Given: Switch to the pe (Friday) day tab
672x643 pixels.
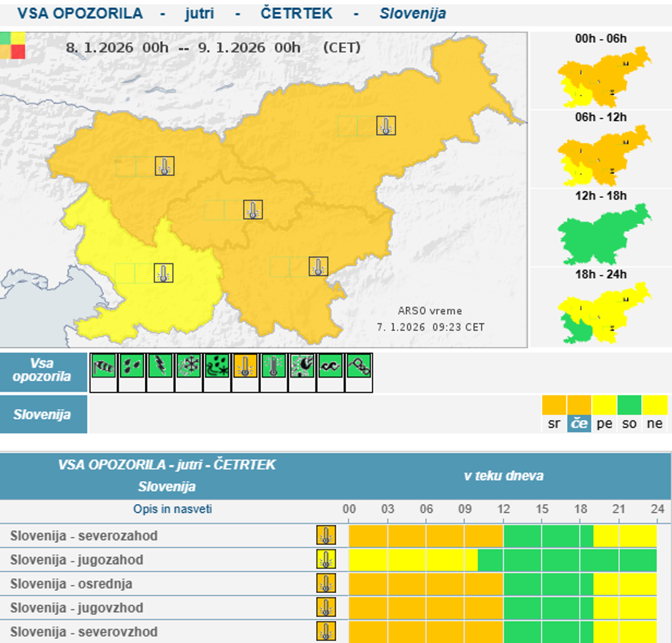Looking at the screenshot, I should pos(603,422).
